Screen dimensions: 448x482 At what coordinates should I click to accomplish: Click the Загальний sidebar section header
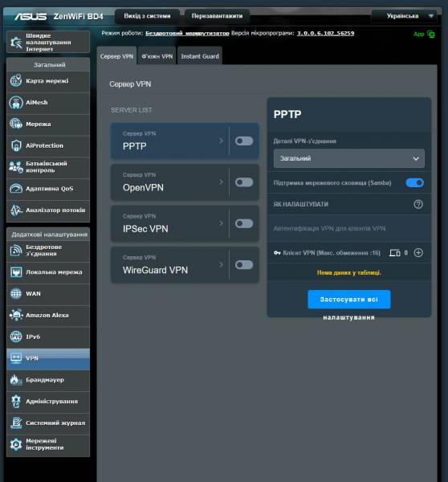pos(48,64)
